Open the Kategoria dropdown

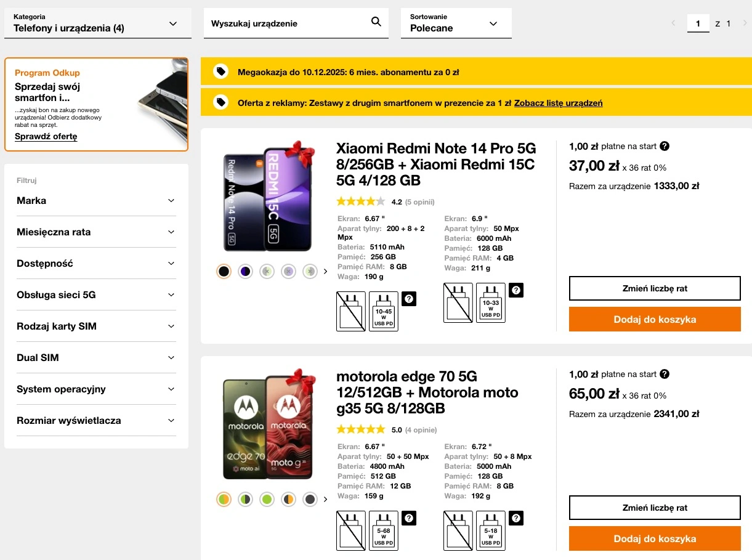(97, 23)
